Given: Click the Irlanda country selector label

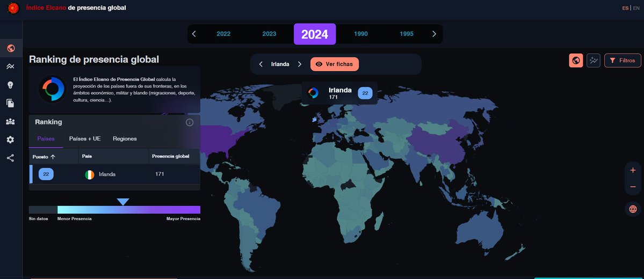Looking at the screenshot, I should (x=280, y=64).
